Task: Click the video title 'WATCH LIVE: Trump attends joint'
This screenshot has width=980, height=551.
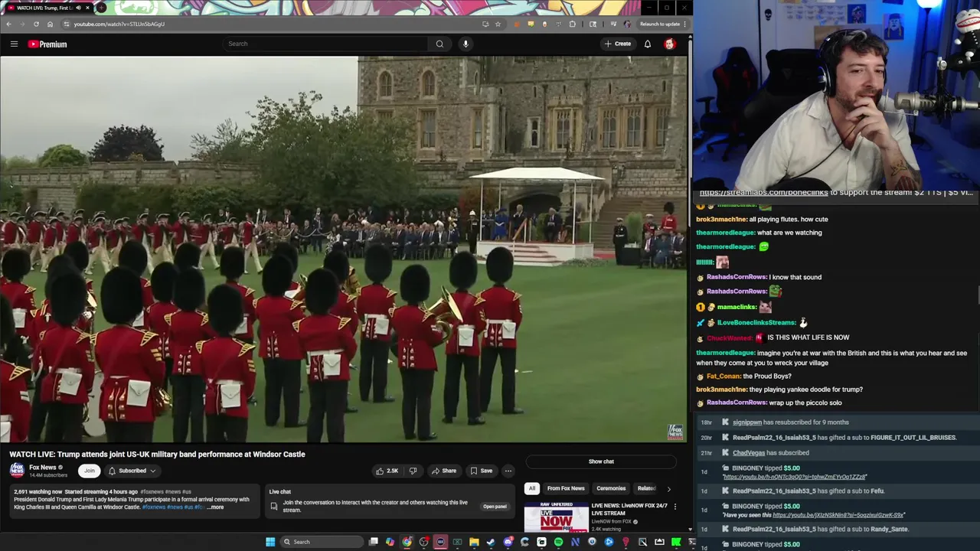Action: point(157,455)
